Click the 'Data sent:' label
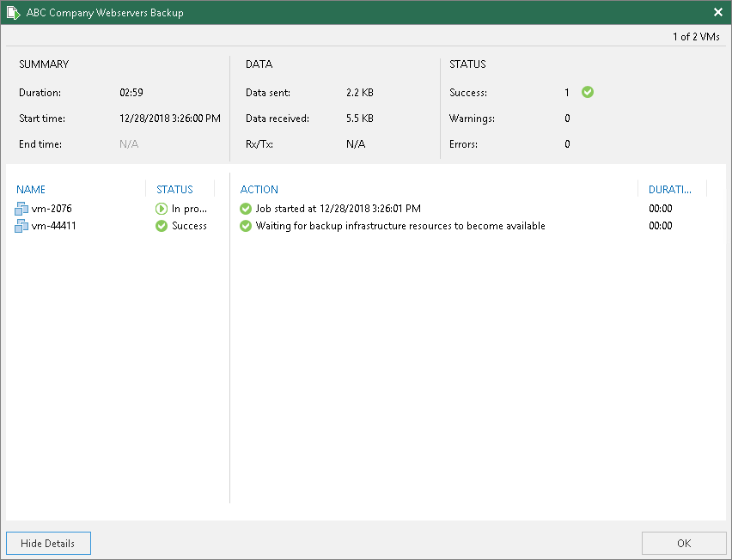 268,93
